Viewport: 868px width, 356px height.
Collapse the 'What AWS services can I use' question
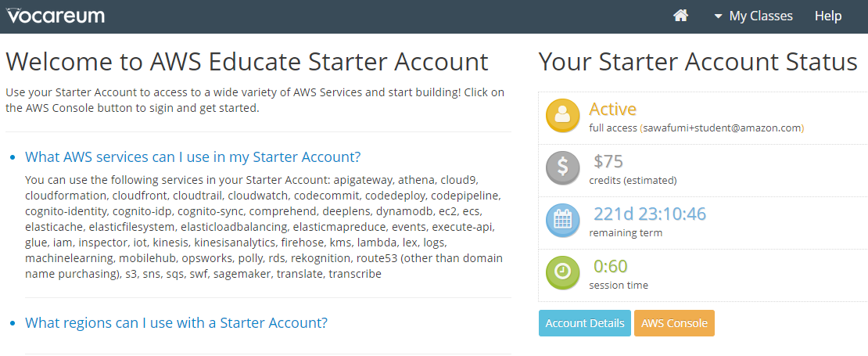tap(192, 156)
